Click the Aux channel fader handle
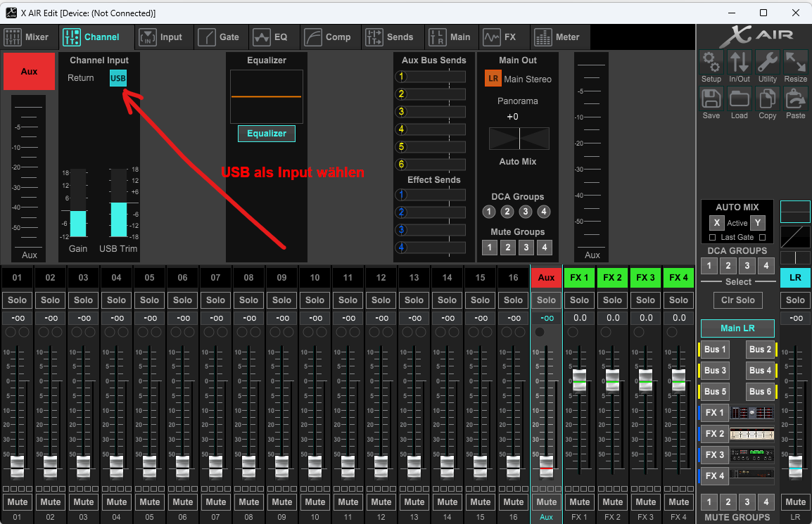The height and width of the screenshot is (524, 812). 547,465
